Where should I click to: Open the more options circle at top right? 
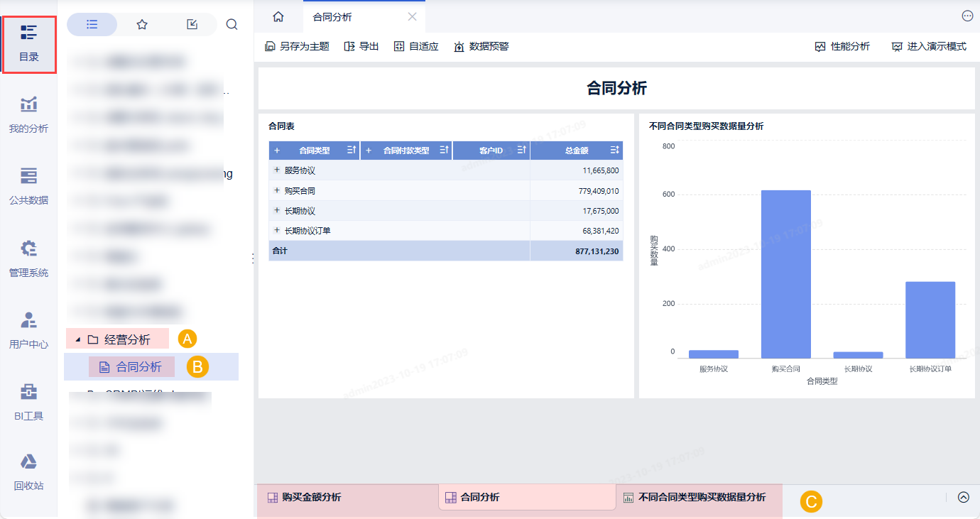click(967, 16)
